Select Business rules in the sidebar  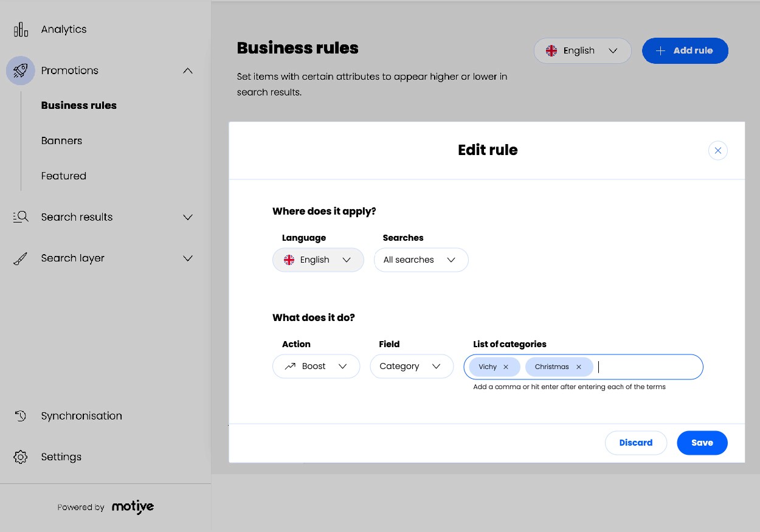point(79,106)
